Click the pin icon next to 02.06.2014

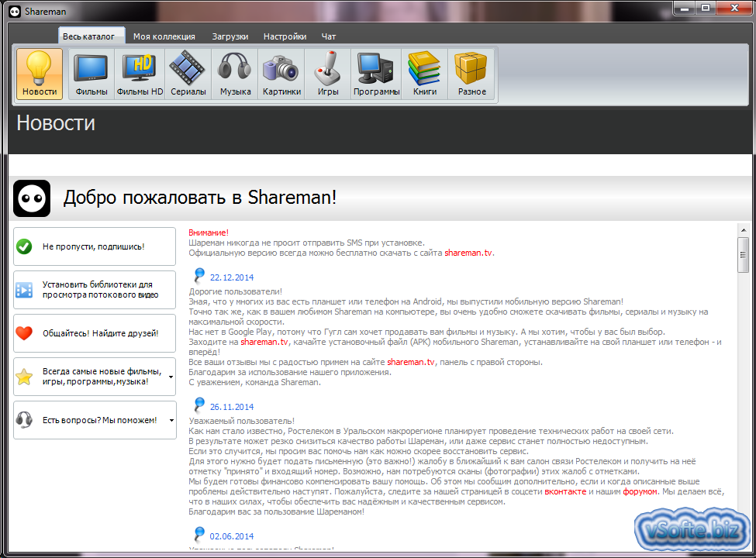[x=198, y=534]
